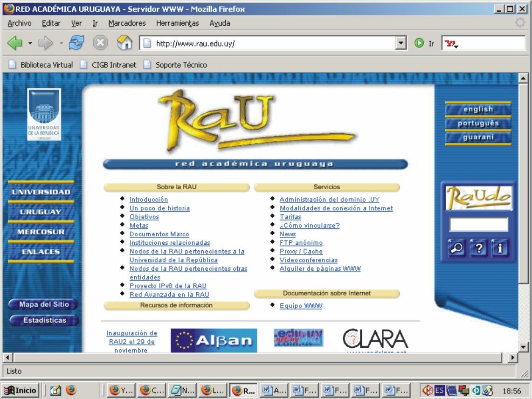Screen dimensions: 532x399
Task: Open the Tarifas link
Action: coord(290,217)
